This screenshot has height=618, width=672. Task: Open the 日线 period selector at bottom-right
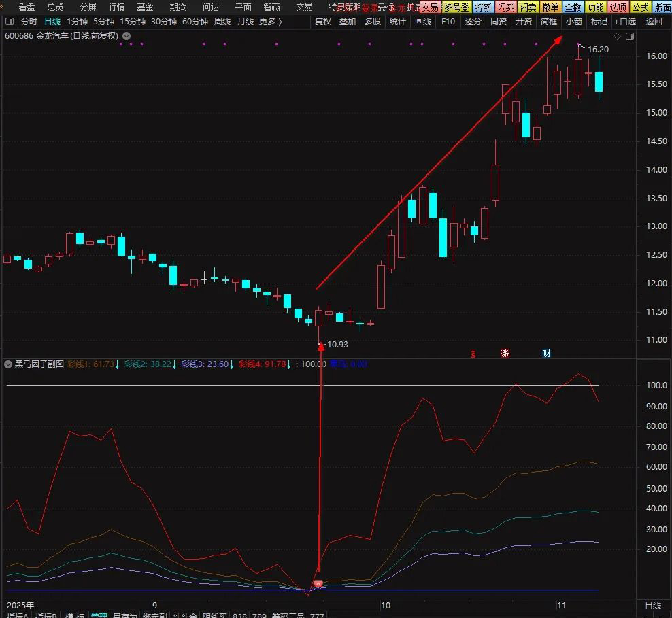pos(652,605)
